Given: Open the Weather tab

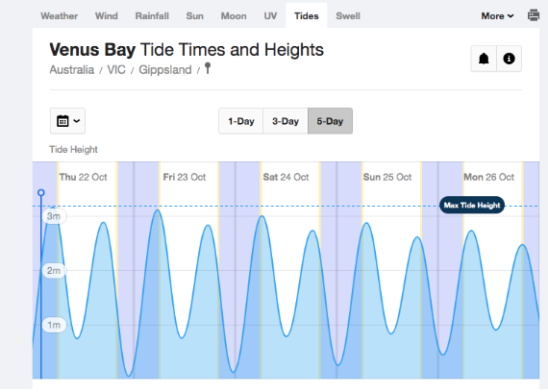Looking at the screenshot, I should [59, 16].
